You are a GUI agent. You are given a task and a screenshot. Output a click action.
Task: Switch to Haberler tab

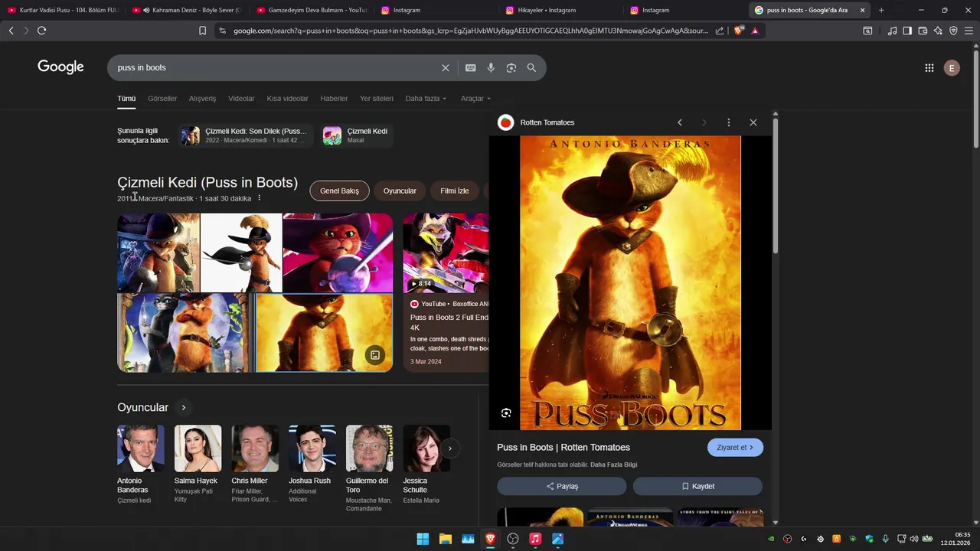click(x=334, y=99)
